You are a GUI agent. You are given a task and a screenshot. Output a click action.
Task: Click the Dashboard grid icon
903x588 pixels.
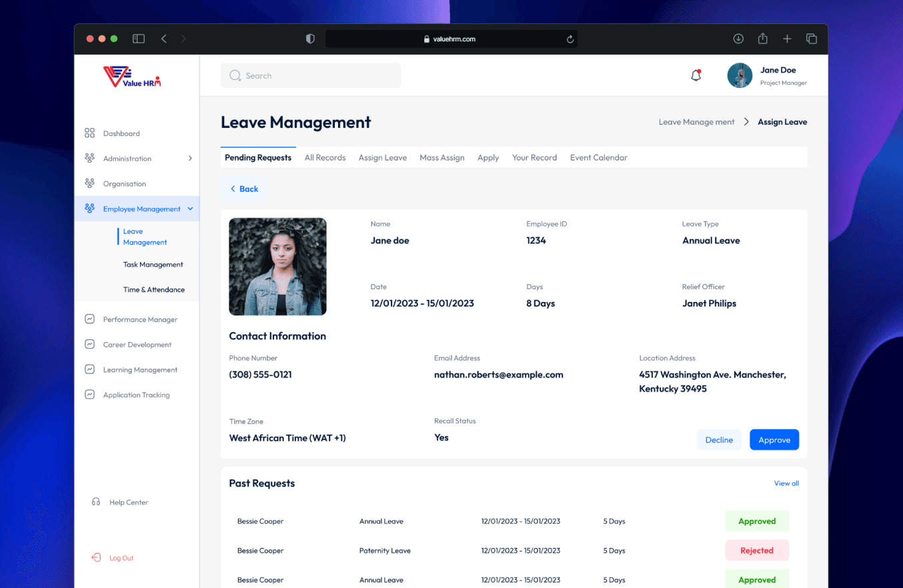coord(89,133)
